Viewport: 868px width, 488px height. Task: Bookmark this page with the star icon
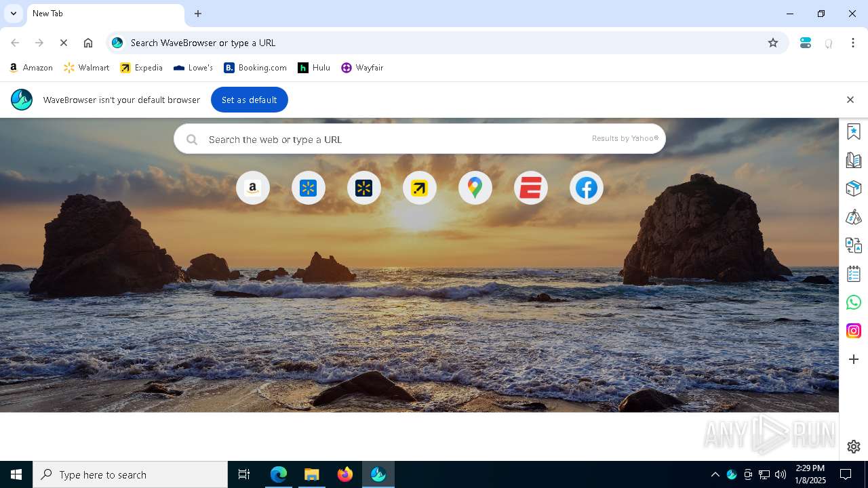coord(773,43)
